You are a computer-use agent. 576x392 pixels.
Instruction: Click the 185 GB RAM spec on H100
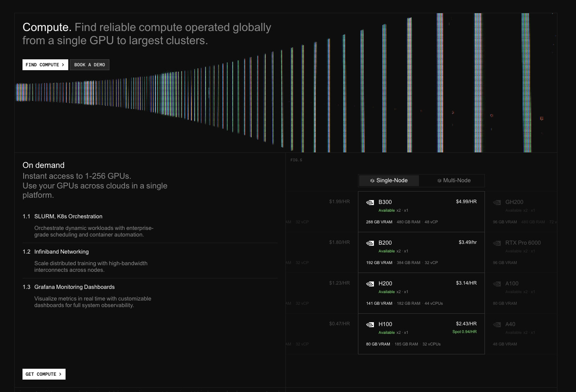coord(406,344)
